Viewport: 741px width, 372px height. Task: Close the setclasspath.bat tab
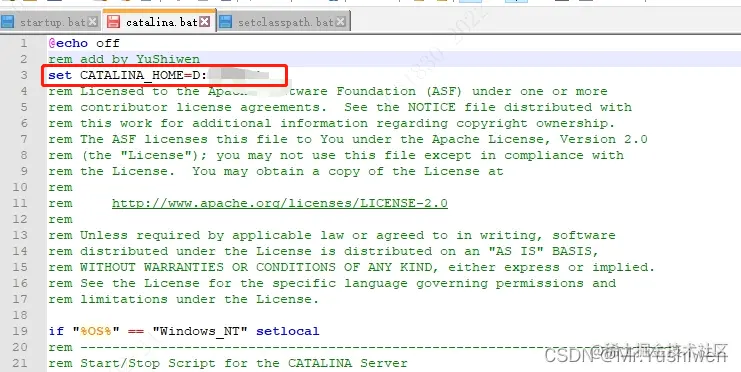click(x=341, y=22)
